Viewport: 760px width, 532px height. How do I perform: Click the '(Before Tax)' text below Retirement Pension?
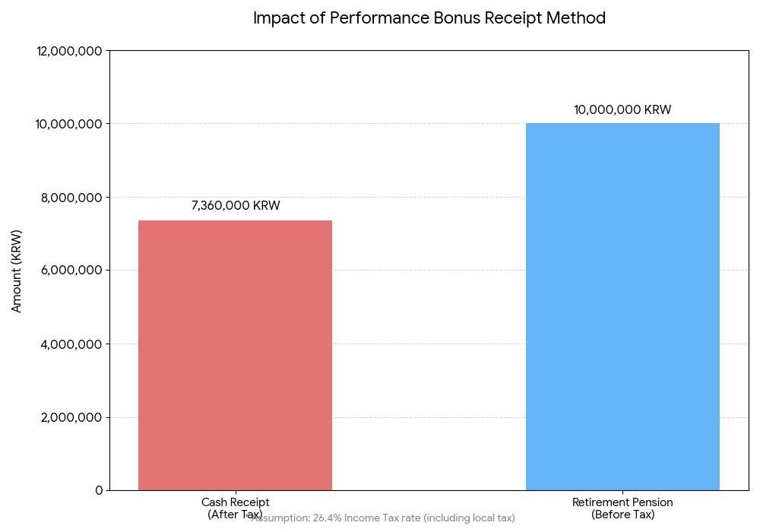pos(622,515)
